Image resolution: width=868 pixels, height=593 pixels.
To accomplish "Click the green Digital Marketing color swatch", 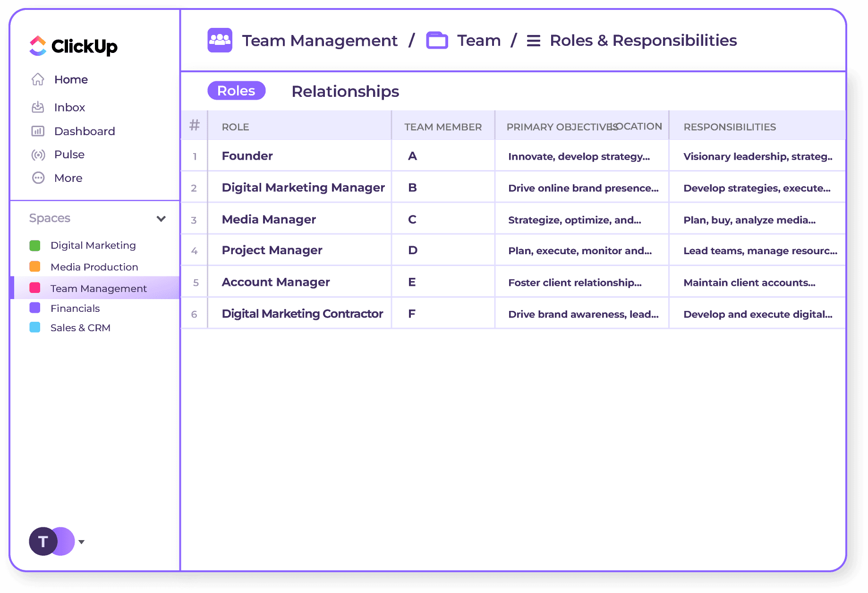I will pyautogui.click(x=35, y=245).
